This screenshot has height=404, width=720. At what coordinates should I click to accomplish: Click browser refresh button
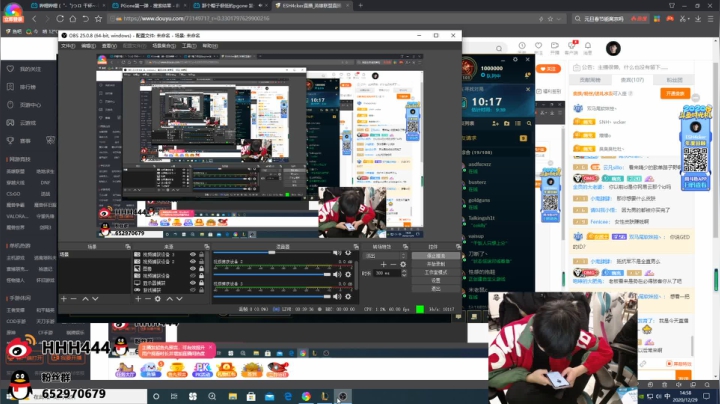pos(60,19)
